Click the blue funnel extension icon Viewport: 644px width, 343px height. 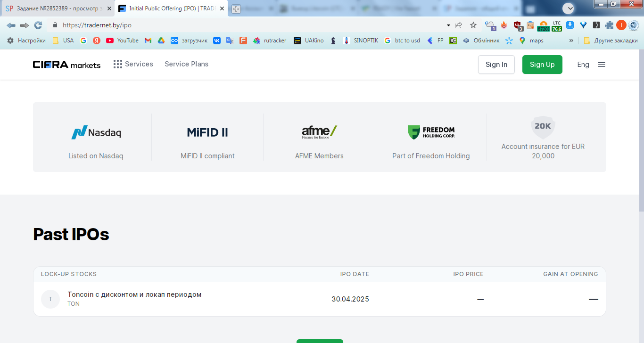tap(583, 25)
